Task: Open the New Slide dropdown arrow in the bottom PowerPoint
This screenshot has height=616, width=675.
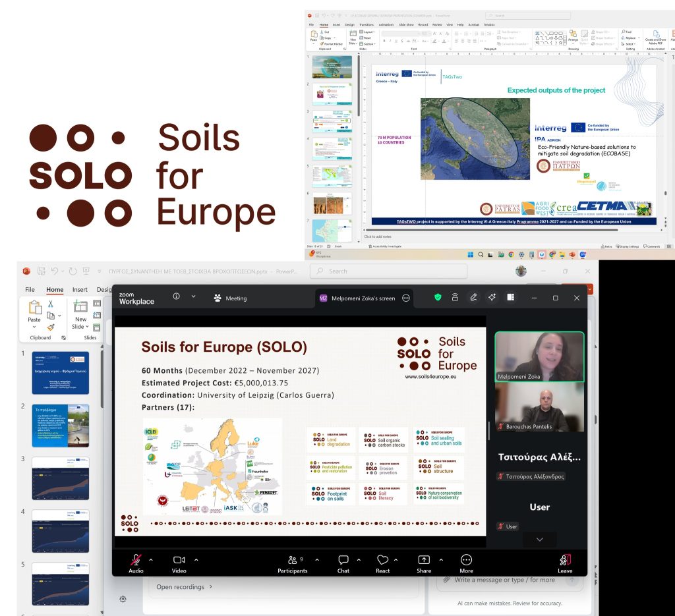Action: 88,327
